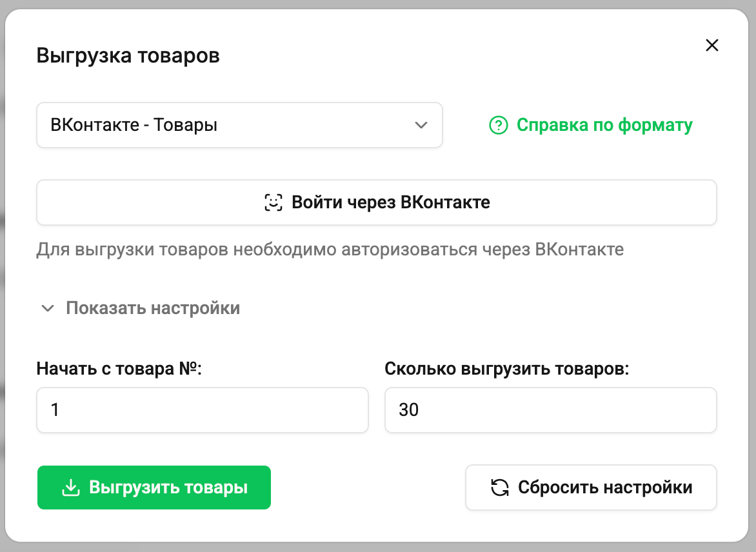Focus the Сколько выгрузить товаров field

click(x=551, y=409)
